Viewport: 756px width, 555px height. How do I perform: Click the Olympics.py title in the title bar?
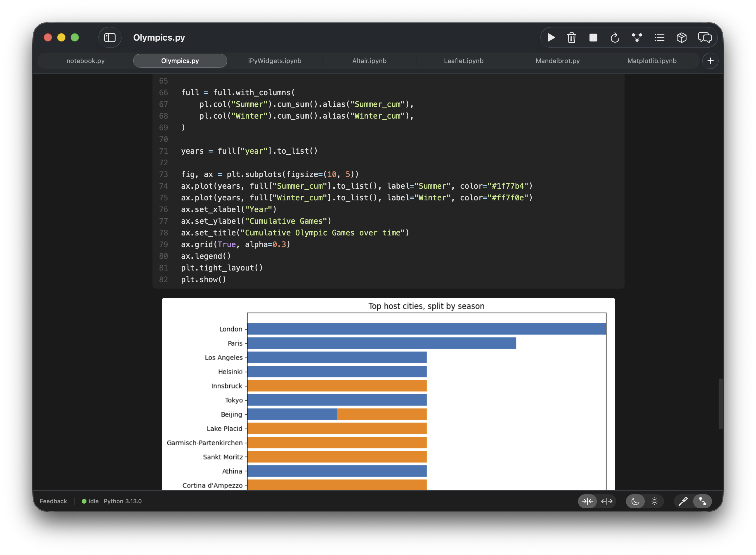159,38
